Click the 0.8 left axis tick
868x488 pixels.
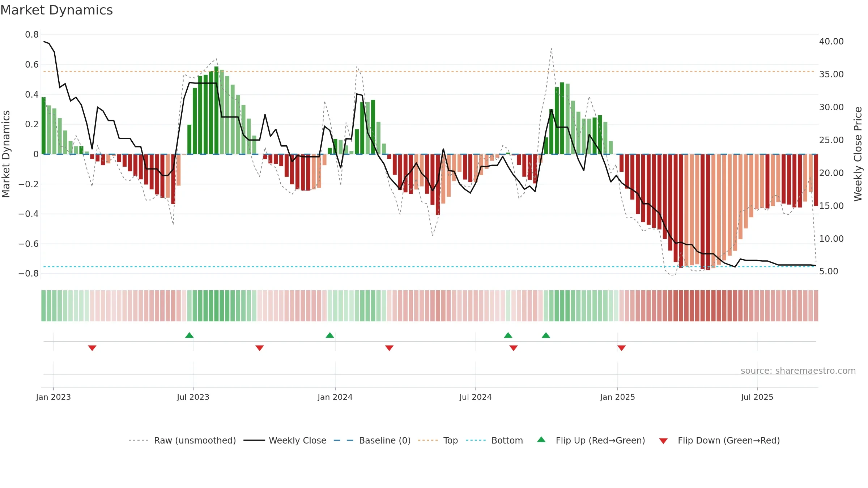pyautogui.click(x=32, y=35)
